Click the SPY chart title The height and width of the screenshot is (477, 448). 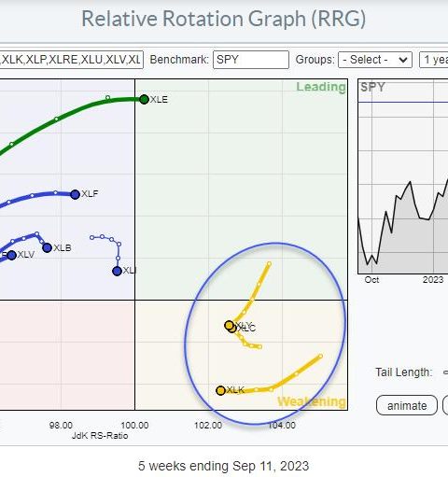[372, 87]
